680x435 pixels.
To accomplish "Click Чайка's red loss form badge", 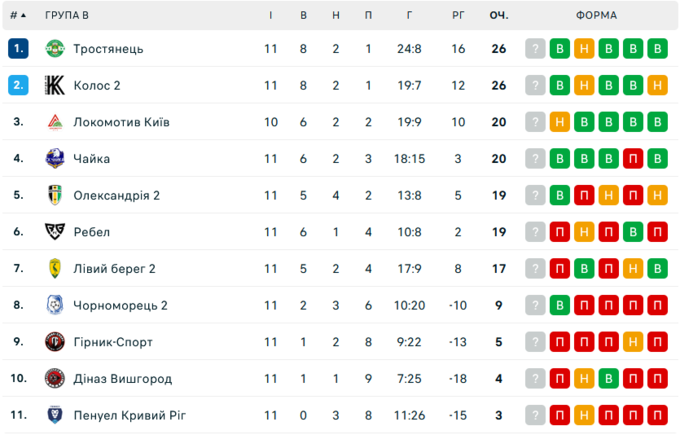I will point(633,158).
